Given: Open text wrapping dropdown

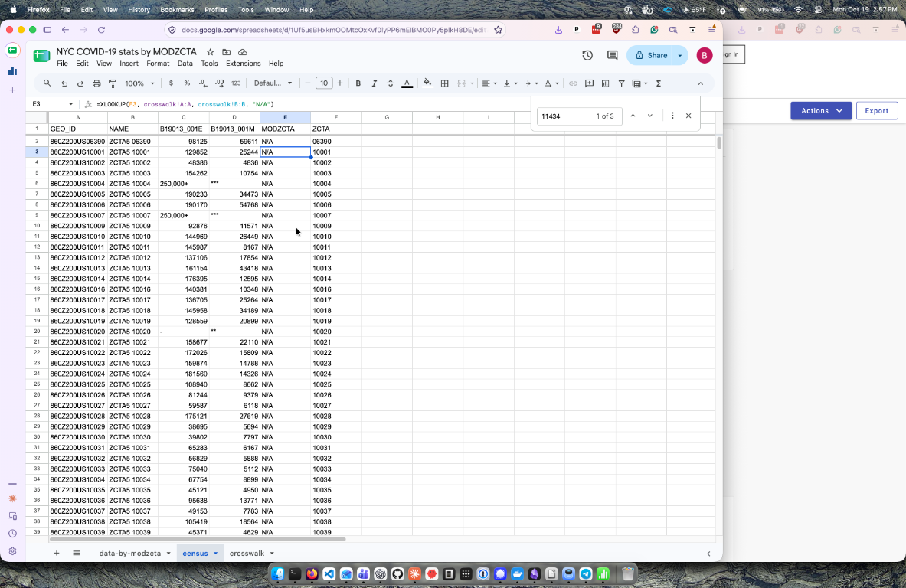Looking at the screenshot, I should 531,83.
